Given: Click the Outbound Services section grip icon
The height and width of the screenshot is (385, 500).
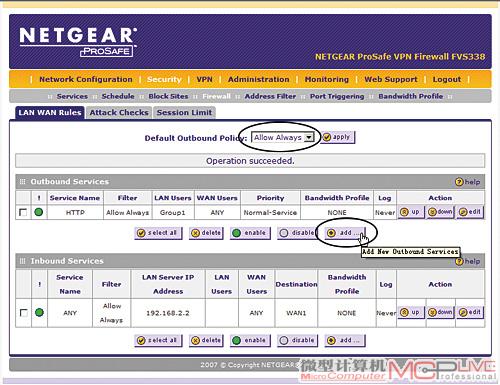Looking at the screenshot, I should coord(22,182).
